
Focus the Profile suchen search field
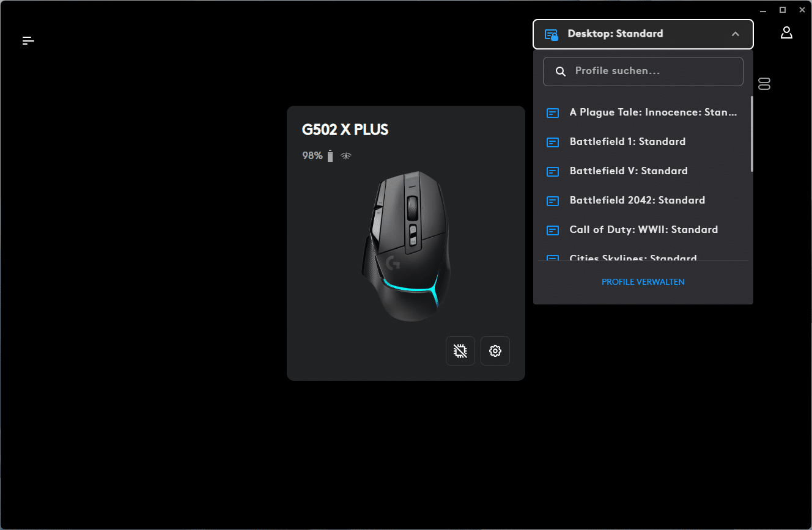pos(643,72)
